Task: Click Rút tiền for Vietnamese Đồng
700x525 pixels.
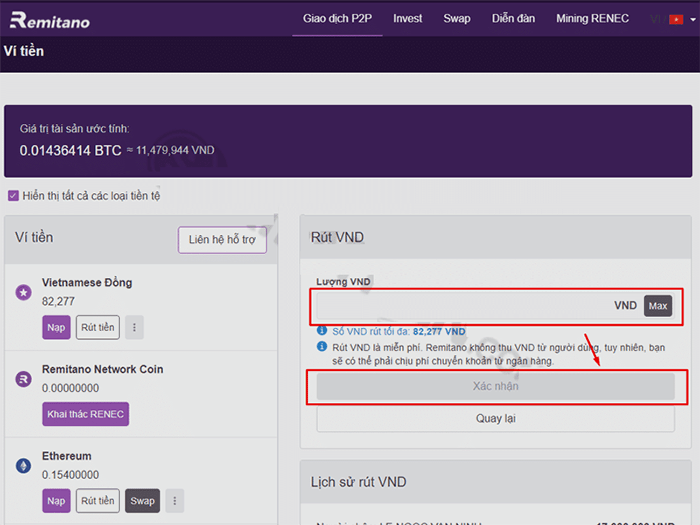Action: click(98, 327)
